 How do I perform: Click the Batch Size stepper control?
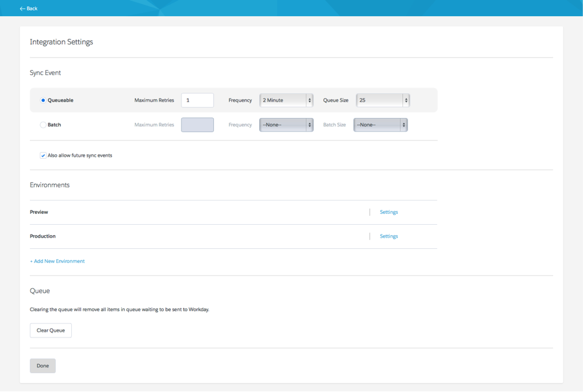click(403, 124)
